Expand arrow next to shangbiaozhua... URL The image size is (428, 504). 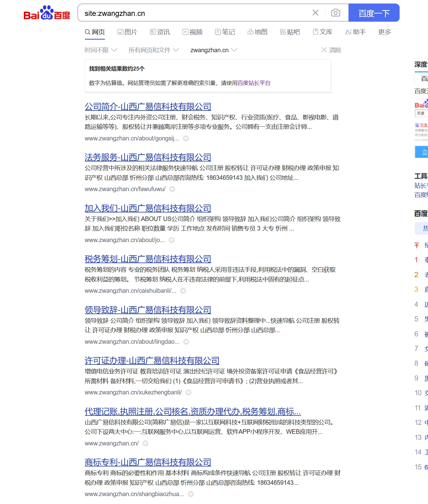[x=191, y=494]
